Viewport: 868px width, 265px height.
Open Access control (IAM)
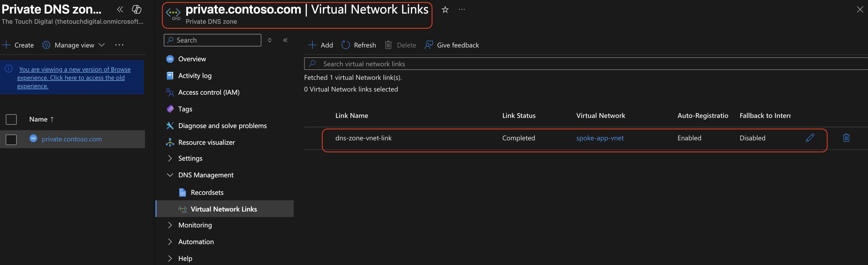[x=209, y=92]
